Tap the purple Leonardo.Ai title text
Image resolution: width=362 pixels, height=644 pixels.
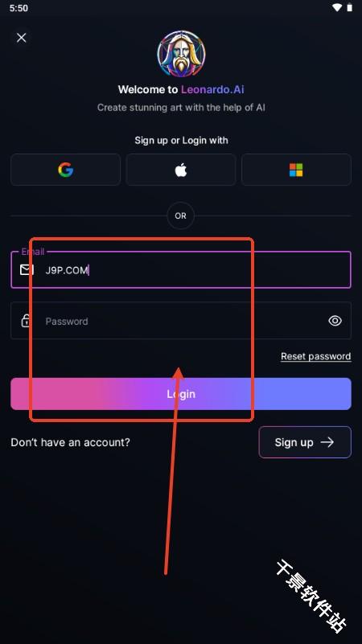(x=212, y=89)
